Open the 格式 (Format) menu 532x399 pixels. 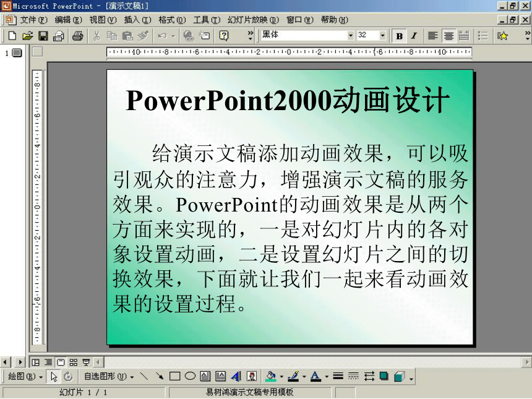(172, 20)
